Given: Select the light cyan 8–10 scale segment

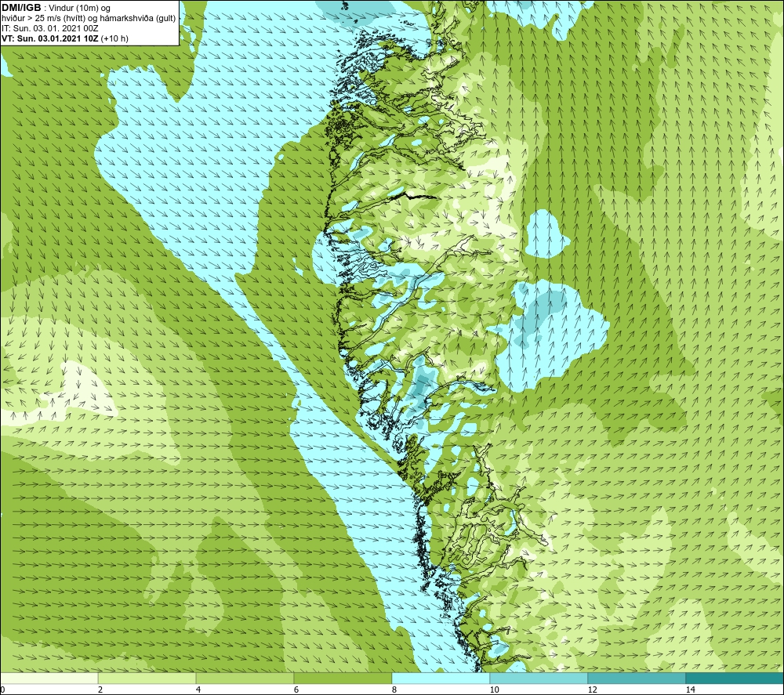Looking at the screenshot, I should tap(441, 678).
